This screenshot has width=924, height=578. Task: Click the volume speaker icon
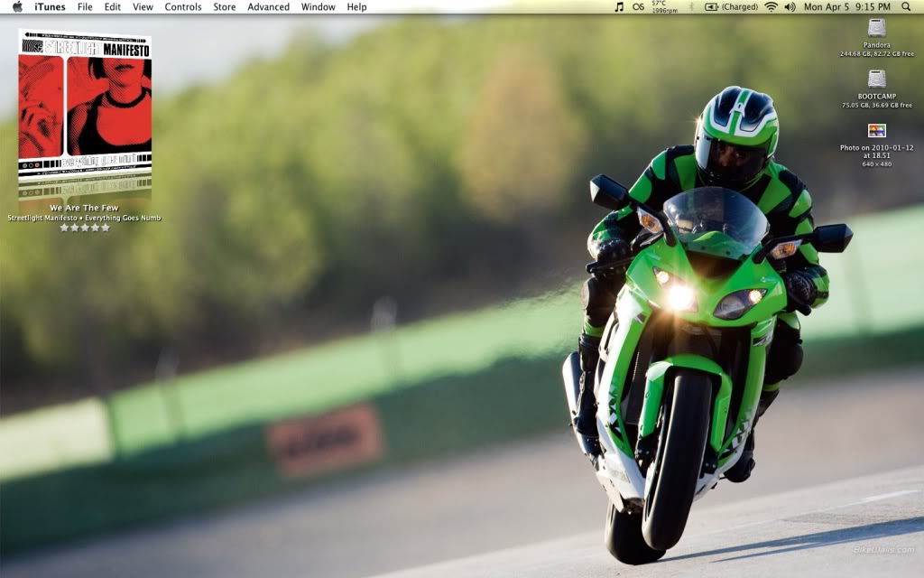pos(790,7)
